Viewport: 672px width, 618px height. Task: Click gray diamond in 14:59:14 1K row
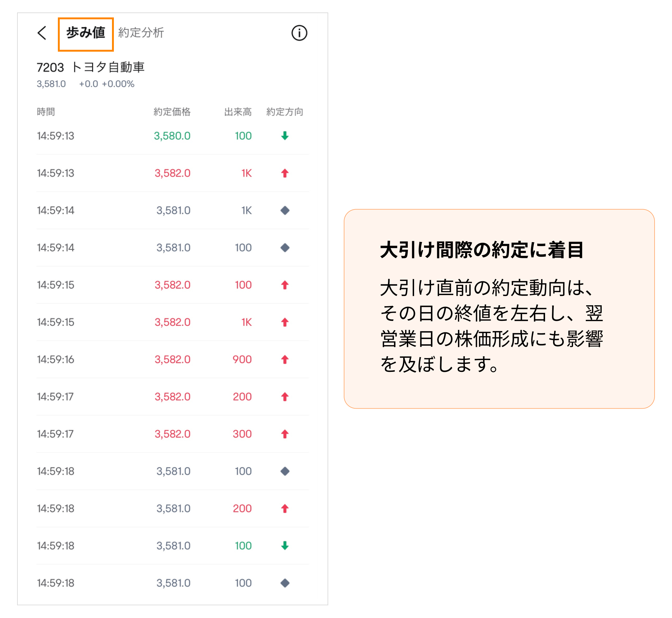pyautogui.click(x=285, y=210)
